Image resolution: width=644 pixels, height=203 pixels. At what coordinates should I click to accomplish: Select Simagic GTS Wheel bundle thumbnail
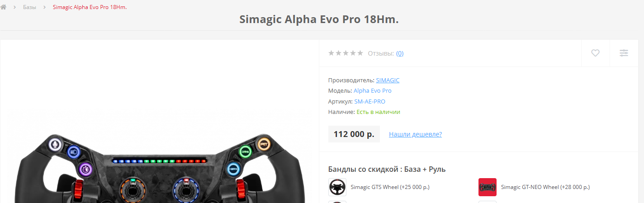point(337,187)
